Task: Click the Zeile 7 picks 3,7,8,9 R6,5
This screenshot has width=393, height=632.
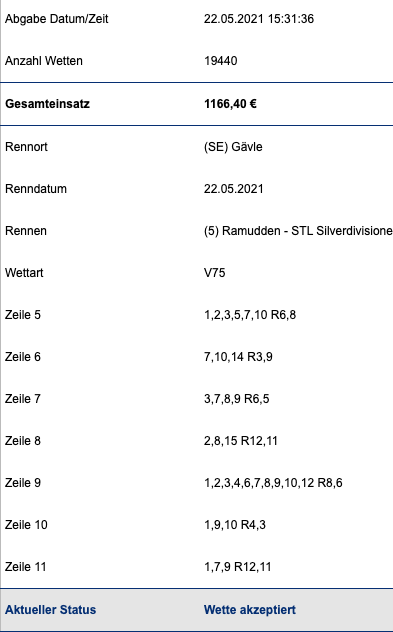Action: [x=237, y=399]
